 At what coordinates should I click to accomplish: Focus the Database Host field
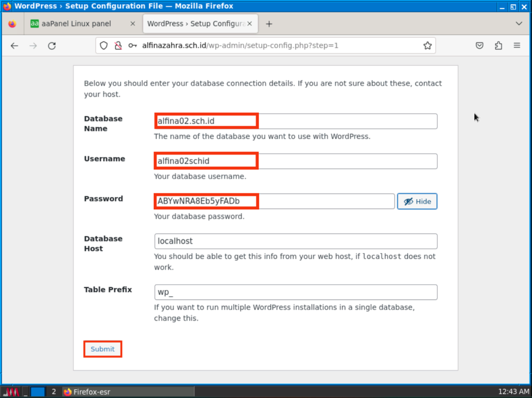point(295,242)
